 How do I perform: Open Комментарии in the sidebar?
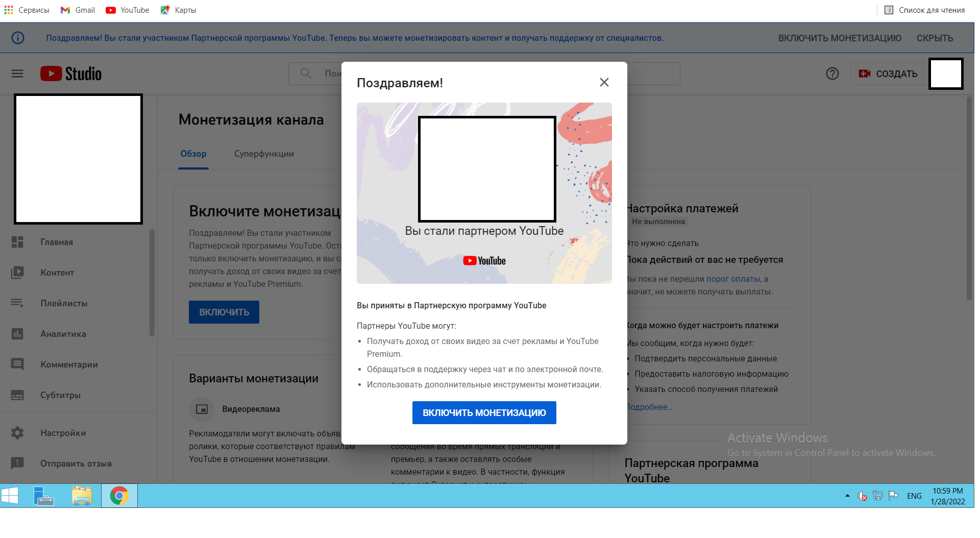click(x=69, y=365)
